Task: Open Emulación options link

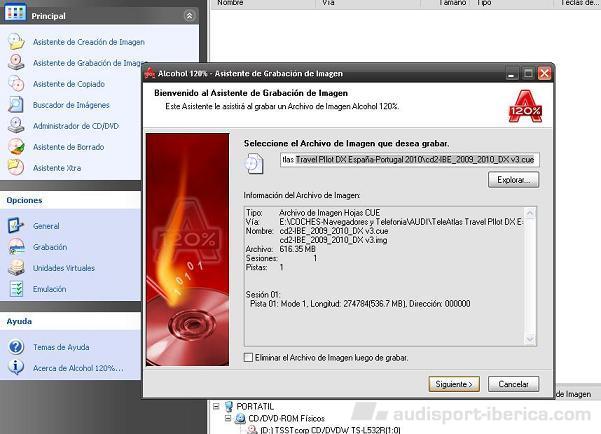Action: tap(49, 289)
